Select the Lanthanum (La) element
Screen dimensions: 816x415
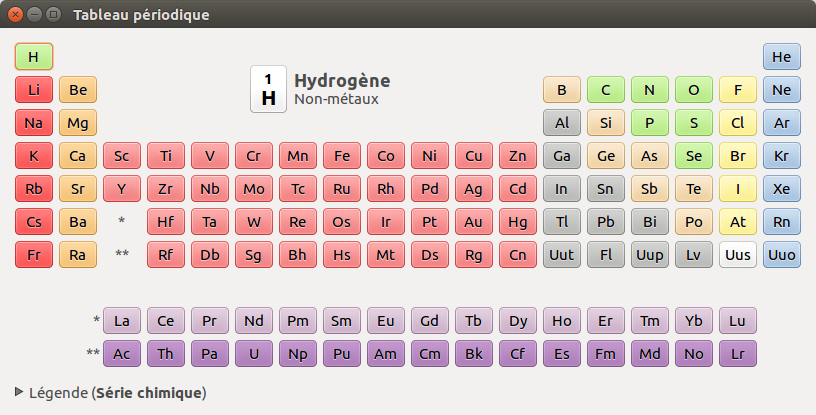coord(122,321)
